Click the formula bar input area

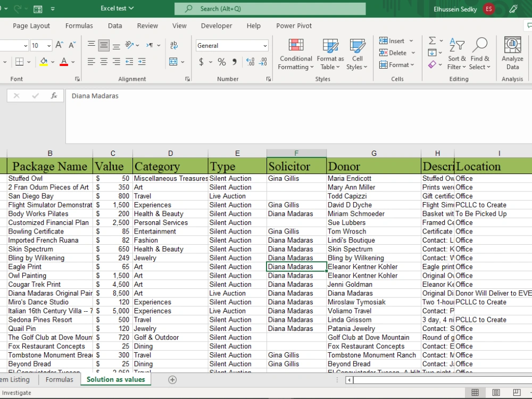point(213,96)
